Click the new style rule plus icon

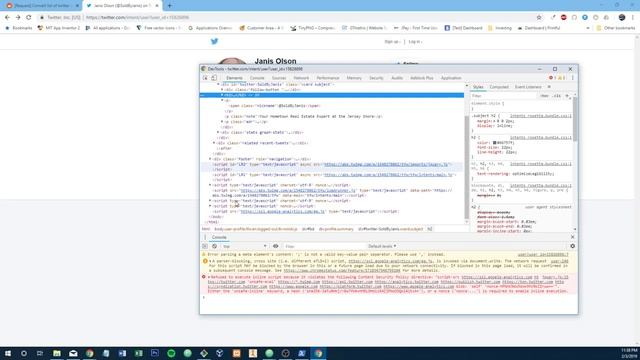pos(567,96)
